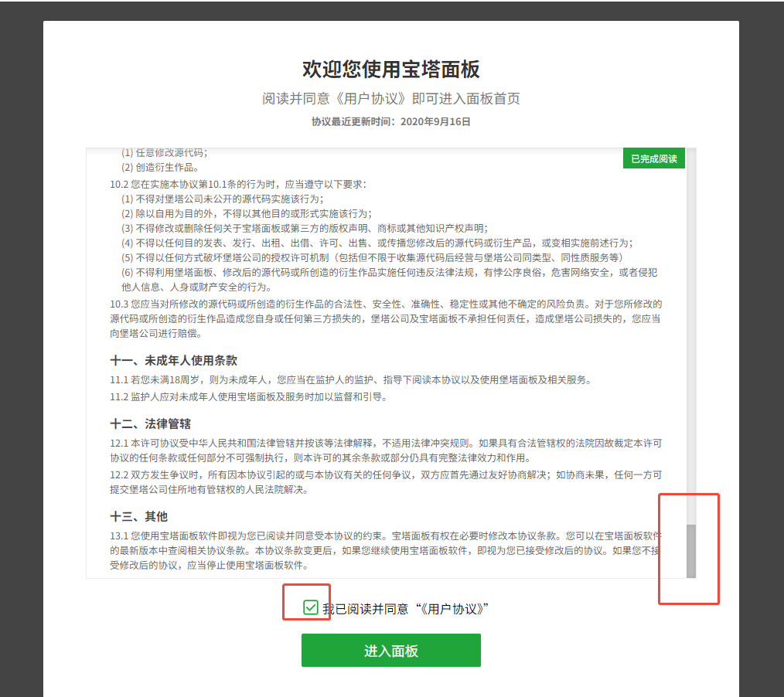The height and width of the screenshot is (697, 784).
Task: Click item (4) 不得以任何目的发表、发行
Action: (x=377, y=243)
